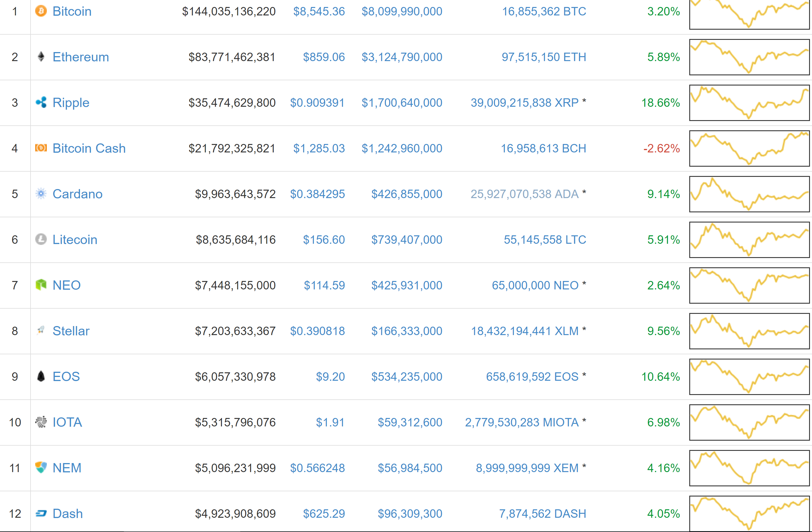Viewport: 812px width, 532px height.
Task: Open the EOS name link
Action: coord(66,377)
